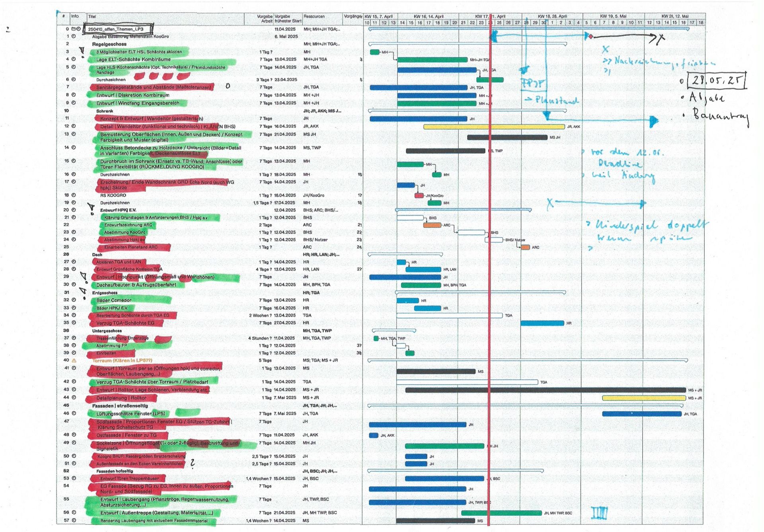Click the clock icon beside Lage ELT-Schächte Kombiräume

coord(74,59)
